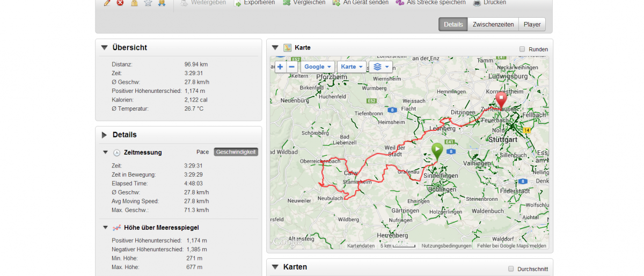Open the Karte map type dropdown
Viewport: 644px width, 276px height.
(x=352, y=67)
